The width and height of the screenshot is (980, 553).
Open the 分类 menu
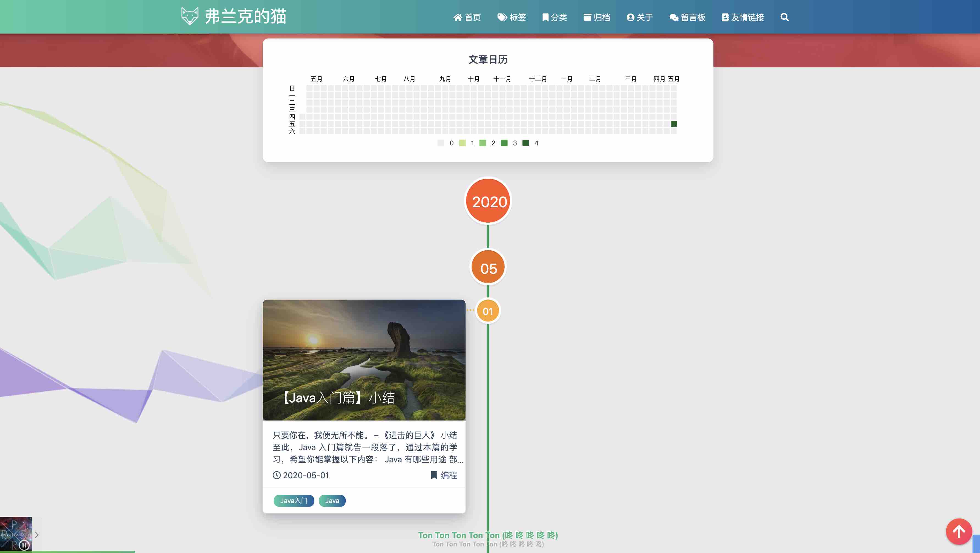tap(554, 17)
